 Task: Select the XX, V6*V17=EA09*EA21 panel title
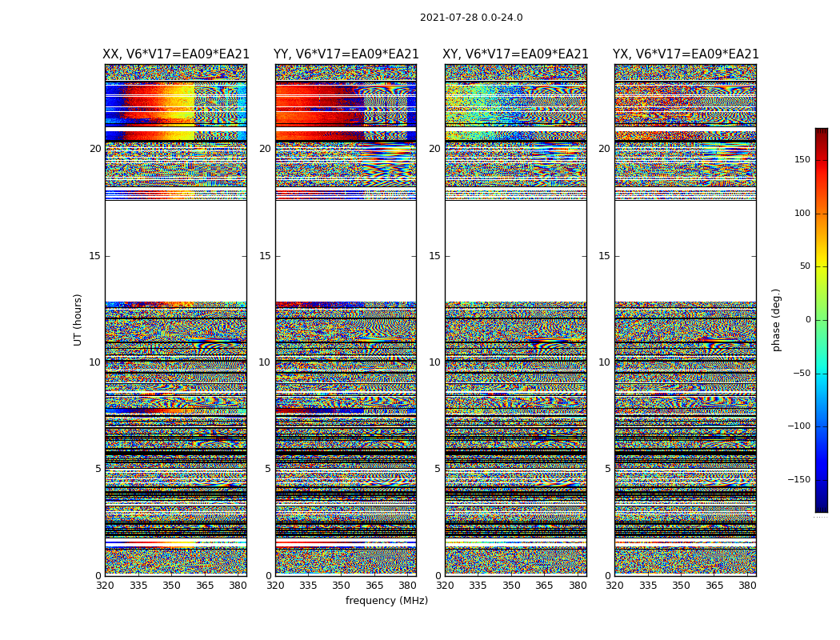pos(176,54)
